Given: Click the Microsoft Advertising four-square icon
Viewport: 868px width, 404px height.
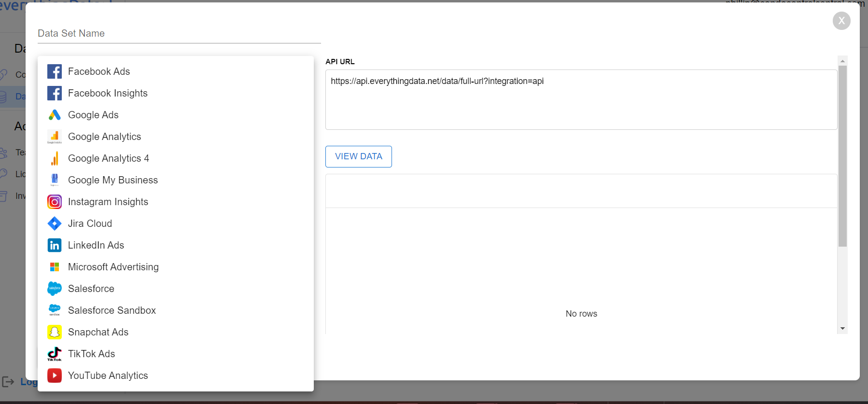Looking at the screenshot, I should (x=55, y=267).
